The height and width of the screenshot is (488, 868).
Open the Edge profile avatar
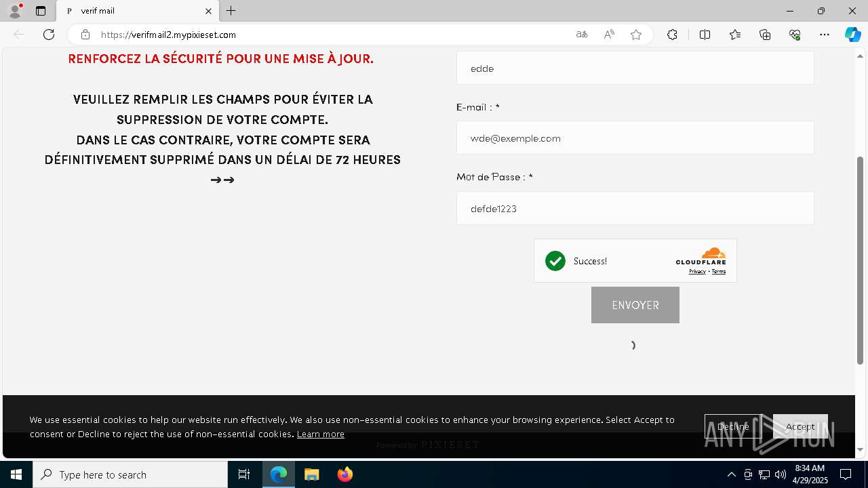pyautogui.click(x=15, y=11)
